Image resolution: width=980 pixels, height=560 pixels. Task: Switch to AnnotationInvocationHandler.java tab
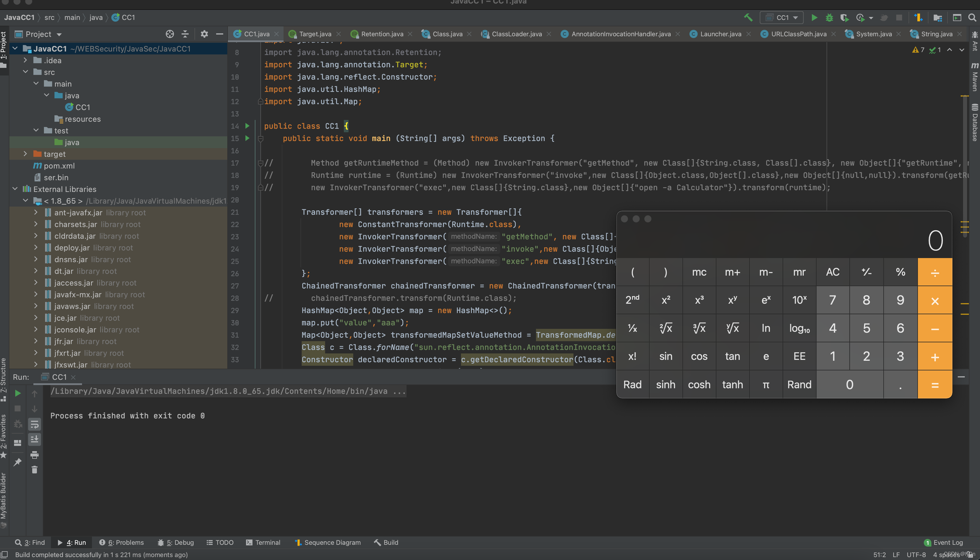[621, 34]
